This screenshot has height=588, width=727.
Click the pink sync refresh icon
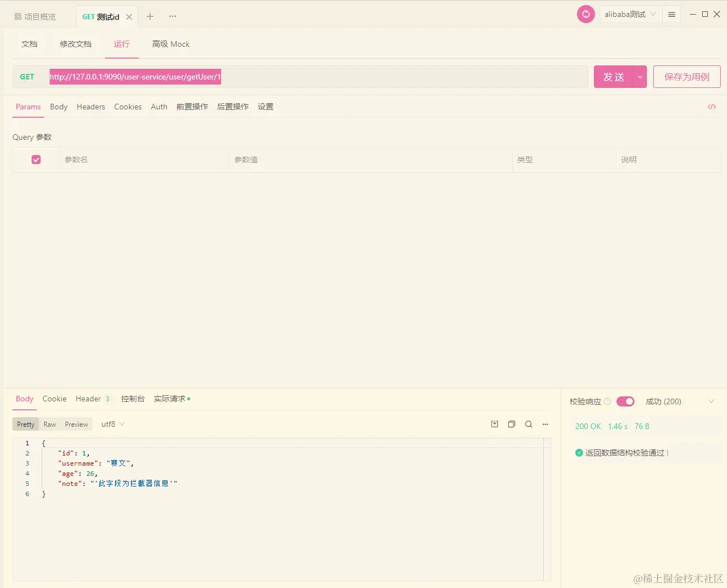point(586,14)
